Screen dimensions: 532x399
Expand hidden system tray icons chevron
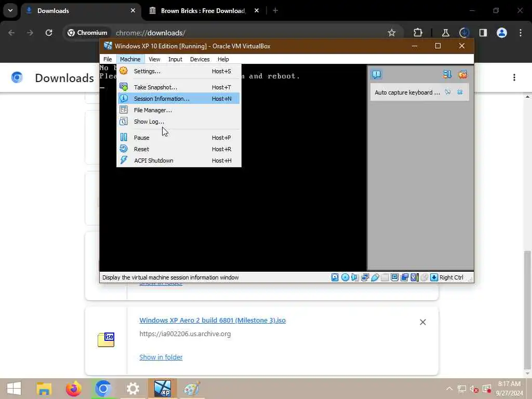(449, 389)
